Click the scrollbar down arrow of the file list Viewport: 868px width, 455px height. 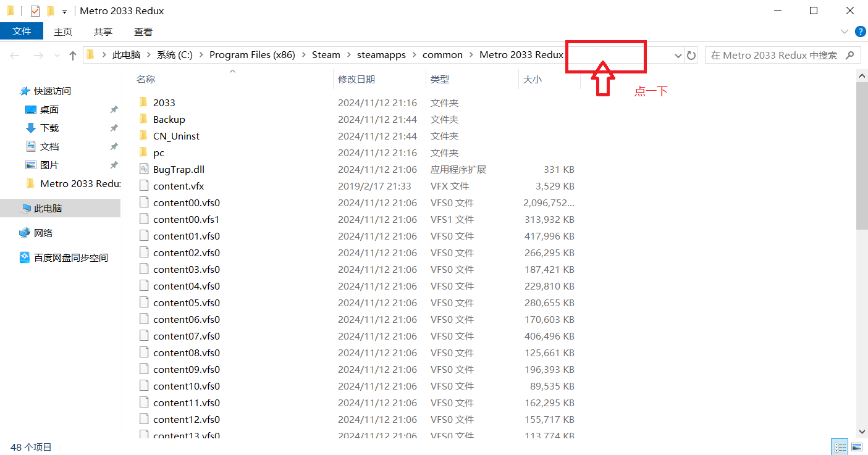click(x=862, y=432)
